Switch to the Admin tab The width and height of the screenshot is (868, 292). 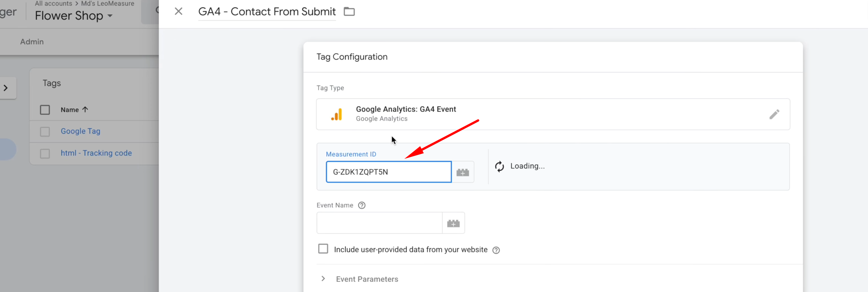pos(32,42)
